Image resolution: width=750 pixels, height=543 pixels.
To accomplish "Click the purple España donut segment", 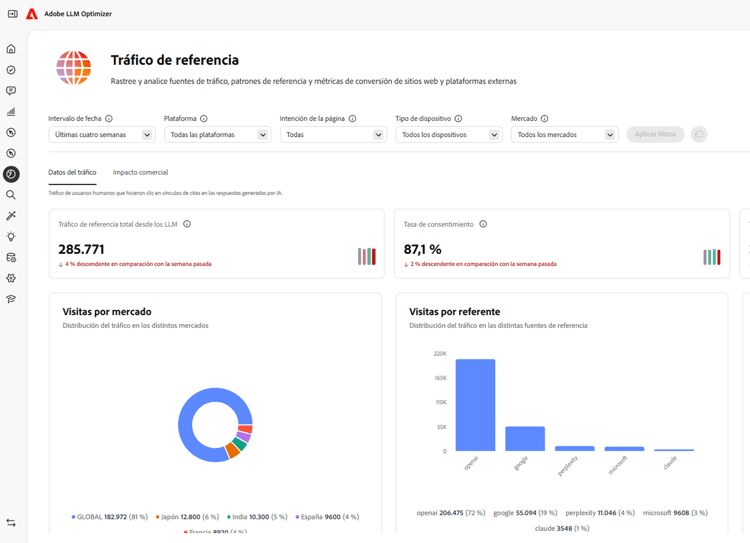I will pos(243,437).
